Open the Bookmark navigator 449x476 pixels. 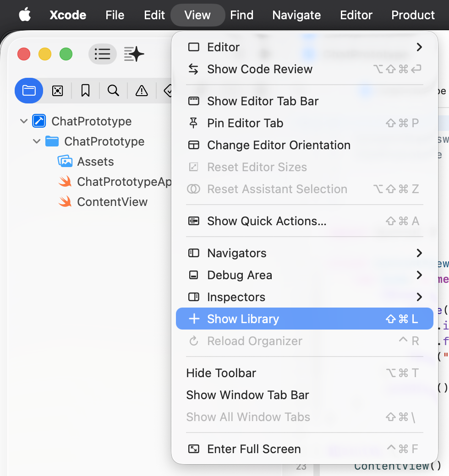tap(85, 91)
